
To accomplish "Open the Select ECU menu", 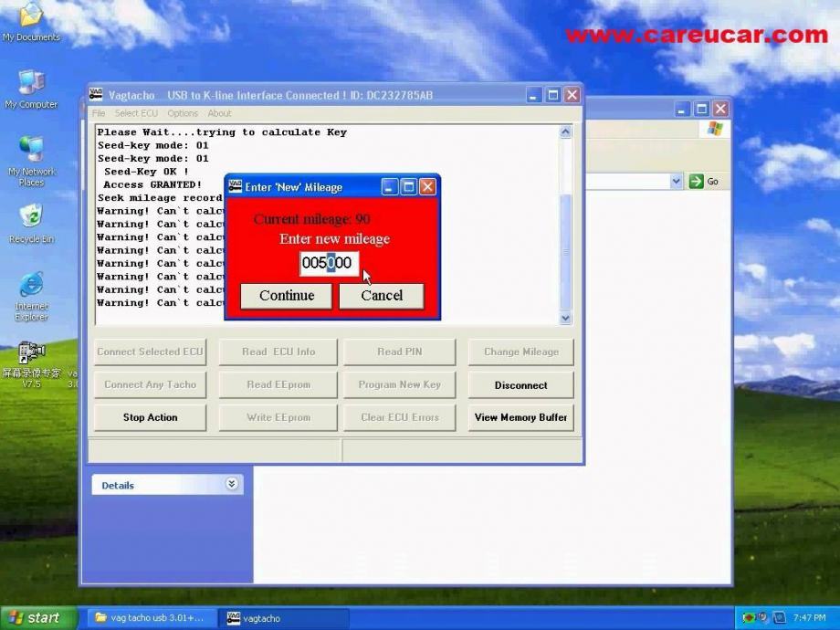I will coord(136,113).
